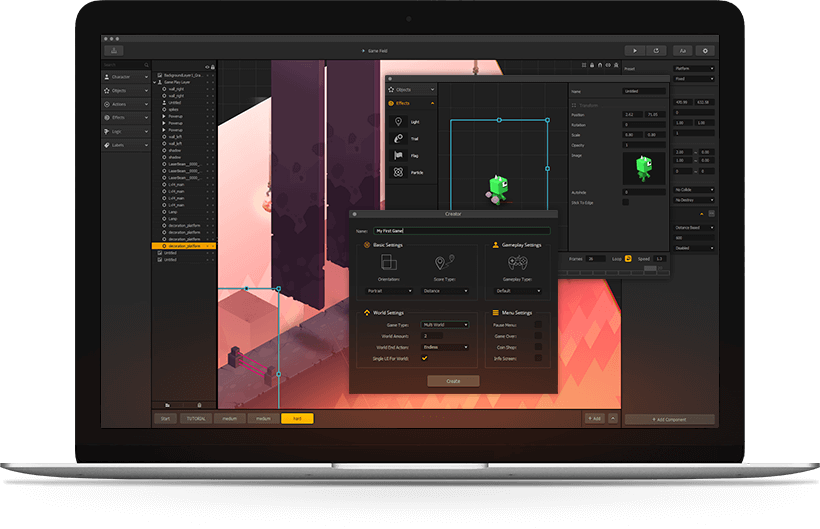
Task: Toggle Single UI For World checkbox
Action: tap(425, 357)
